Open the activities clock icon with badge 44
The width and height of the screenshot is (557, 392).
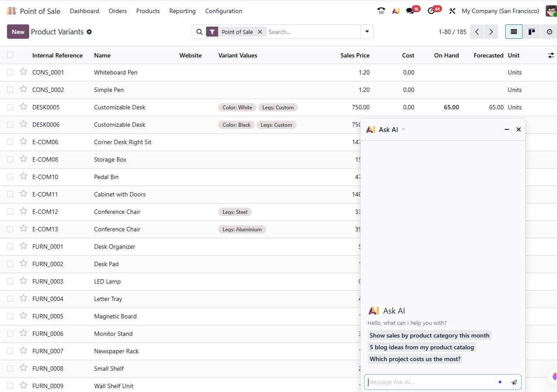(431, 11)
